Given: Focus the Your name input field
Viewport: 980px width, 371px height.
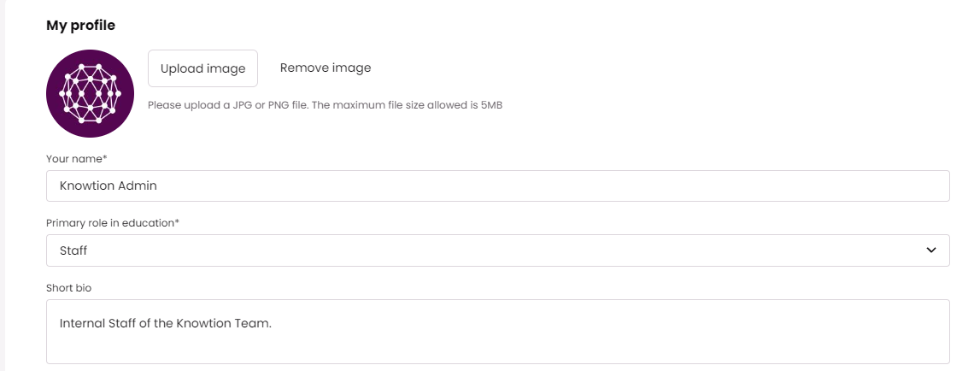Looking at the screenshot, I should click(497, 185).
